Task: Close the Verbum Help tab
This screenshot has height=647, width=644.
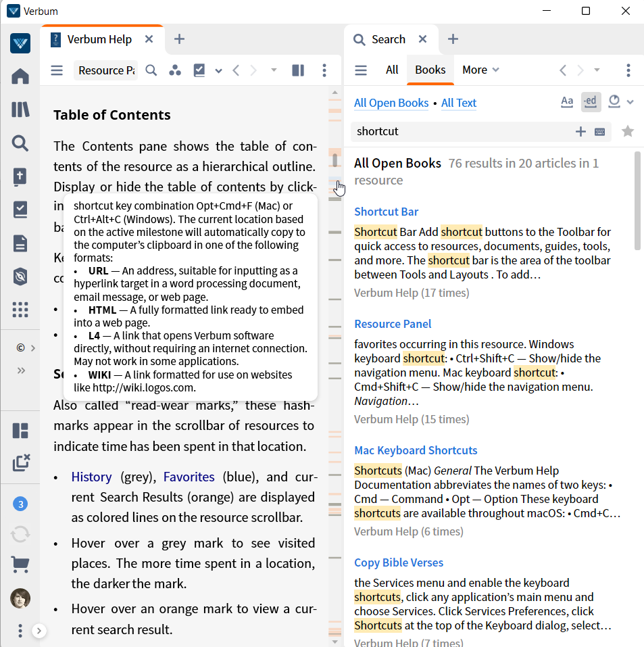Action: click(149, 39)
